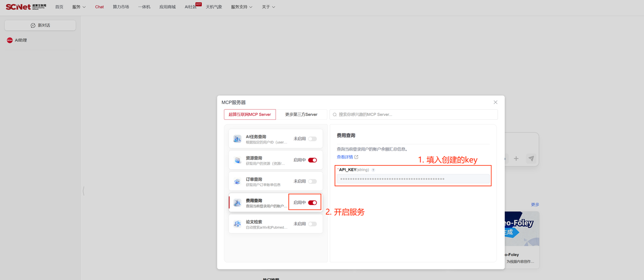This screenshot has height=280, width=644.
Task: Click the AI任务查询 server icon
Action: coord(237,139)
